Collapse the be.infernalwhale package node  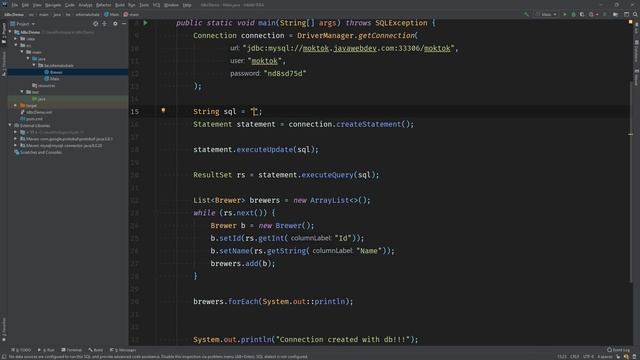[34, 65]
